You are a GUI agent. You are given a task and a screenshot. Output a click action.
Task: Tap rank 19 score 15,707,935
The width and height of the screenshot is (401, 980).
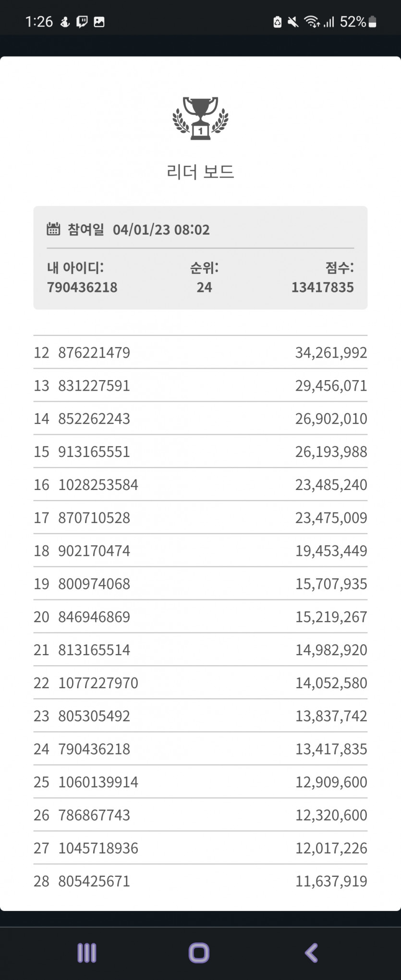(331, 584)
